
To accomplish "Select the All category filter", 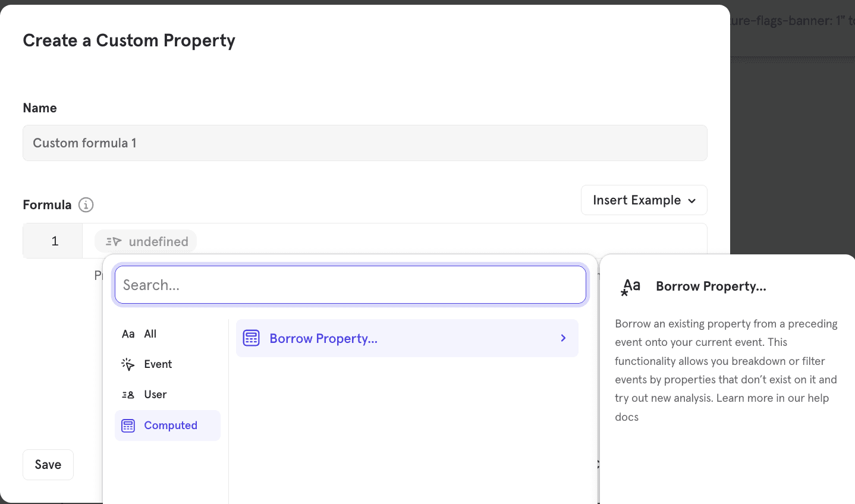I will 150,334.
